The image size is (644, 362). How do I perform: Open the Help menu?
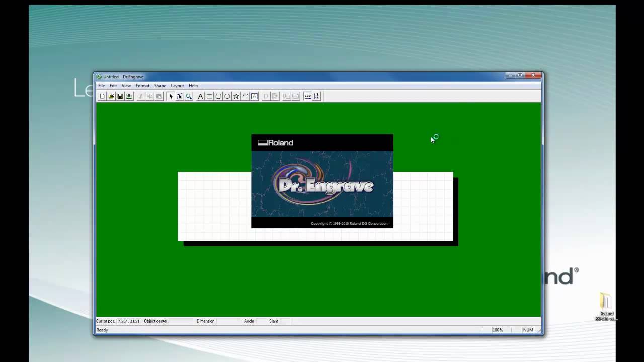pyautogui.click(x=193, y=86)
